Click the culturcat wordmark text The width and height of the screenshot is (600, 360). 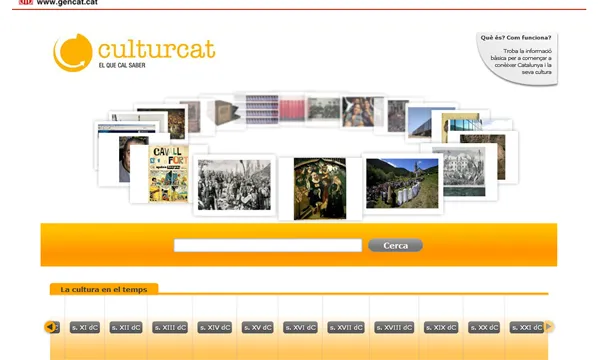click(157, 49)
